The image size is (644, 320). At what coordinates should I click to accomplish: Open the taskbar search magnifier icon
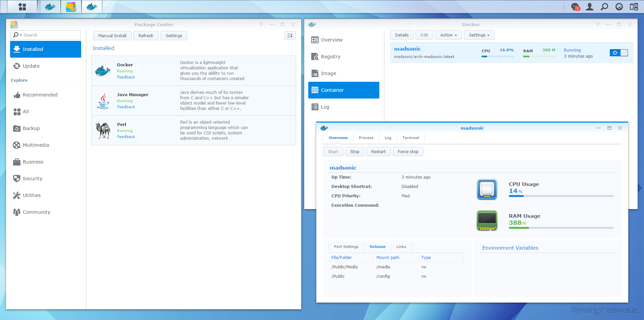[x=604, y=7]
